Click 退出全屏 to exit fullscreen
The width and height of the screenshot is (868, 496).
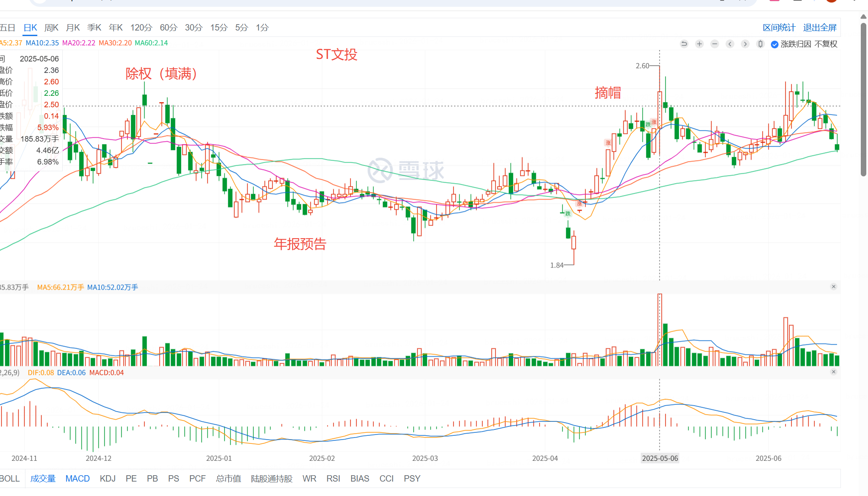[820, 28]
